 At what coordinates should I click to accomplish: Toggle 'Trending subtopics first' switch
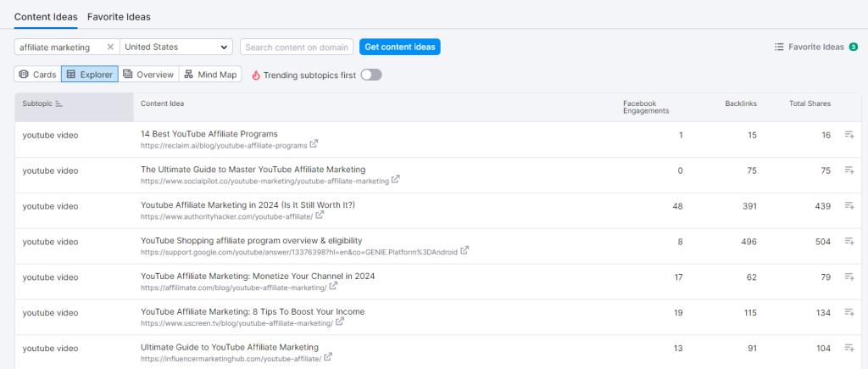pyautogui.click(x=371, y=75)
